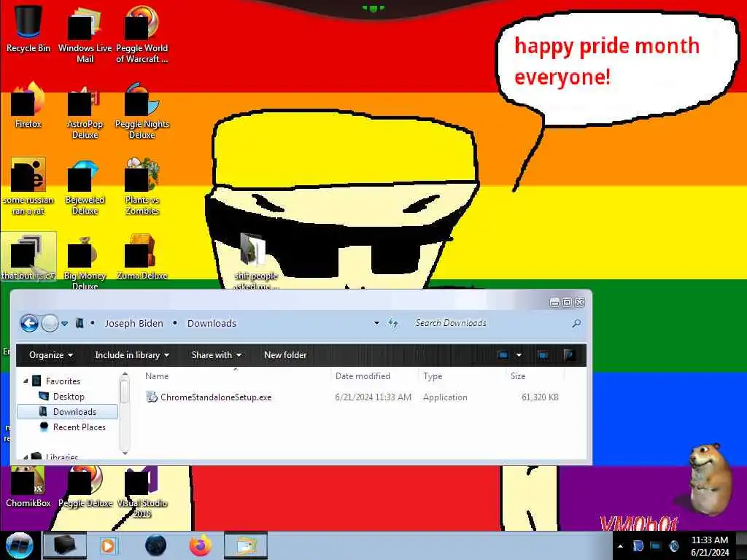The width and height of the screenshot is (747, 560).
Task: Select Visual Studio 2015 desktop icon
Action: click(142, 491)
